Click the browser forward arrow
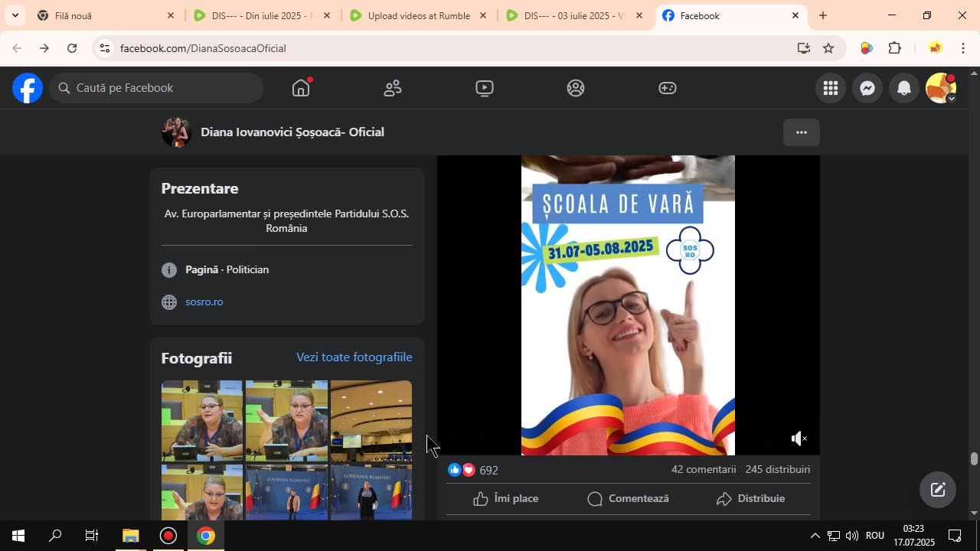The width and height of the screenshot is (980, 551). [44, 48]
